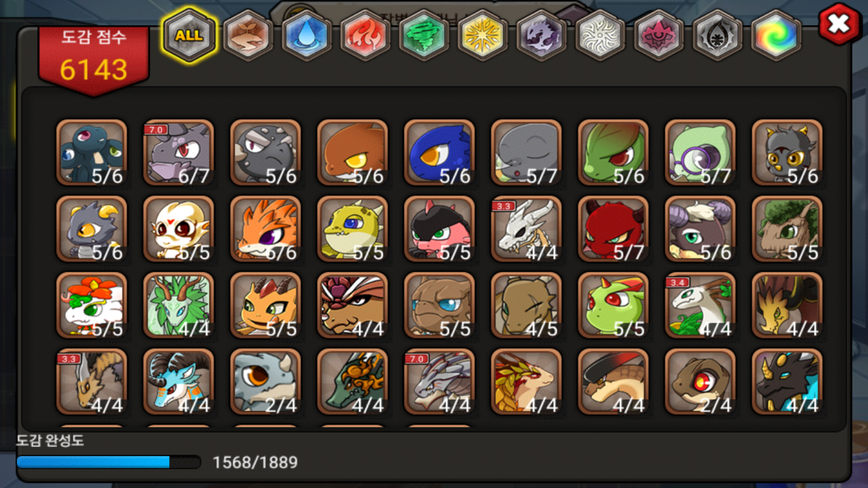Filter by the green tornado wind icon
This screenshot has height=488, width=868.
424,35
